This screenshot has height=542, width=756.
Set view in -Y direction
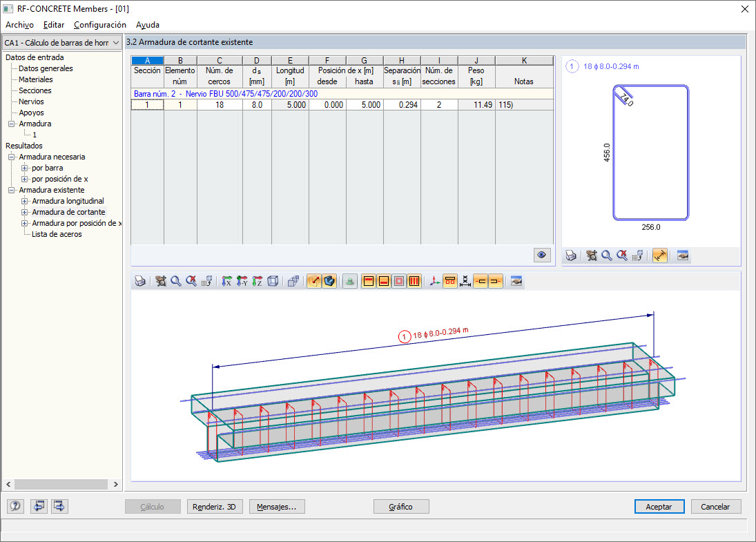coord(242,281)
